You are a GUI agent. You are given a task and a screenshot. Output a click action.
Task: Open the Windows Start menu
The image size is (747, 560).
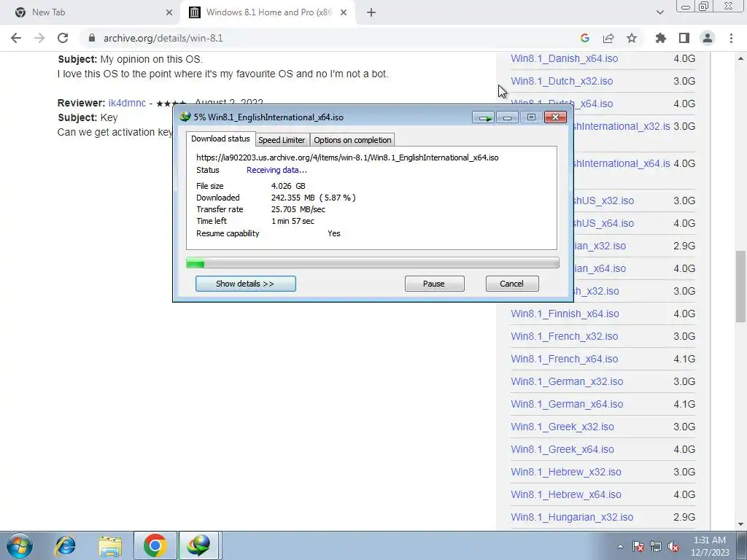click(x=20, y=545)
